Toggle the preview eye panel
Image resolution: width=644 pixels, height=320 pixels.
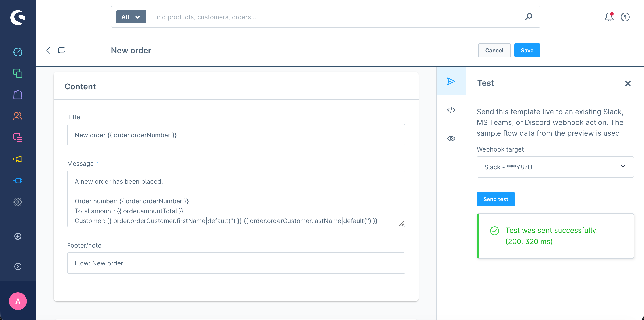(x=451, y=139)
